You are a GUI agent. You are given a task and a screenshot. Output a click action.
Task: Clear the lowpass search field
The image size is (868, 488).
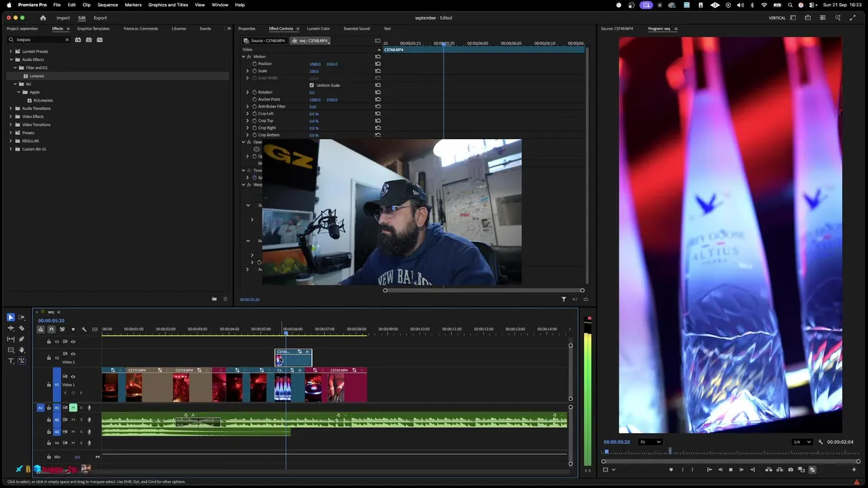[66, 40]
